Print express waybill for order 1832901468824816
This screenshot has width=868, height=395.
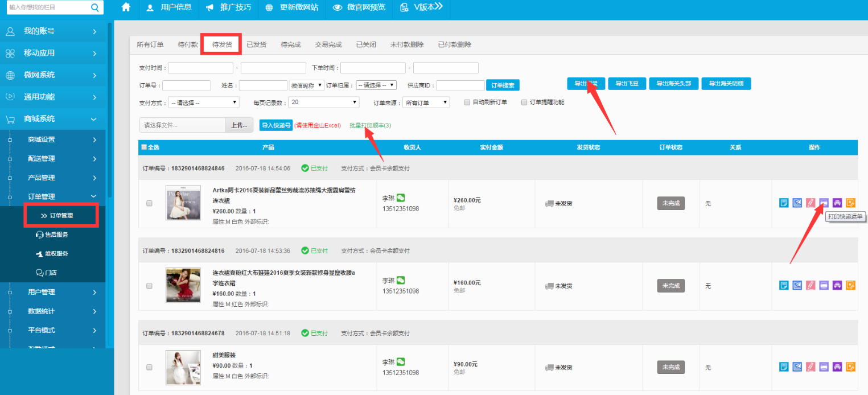(824, 285)
